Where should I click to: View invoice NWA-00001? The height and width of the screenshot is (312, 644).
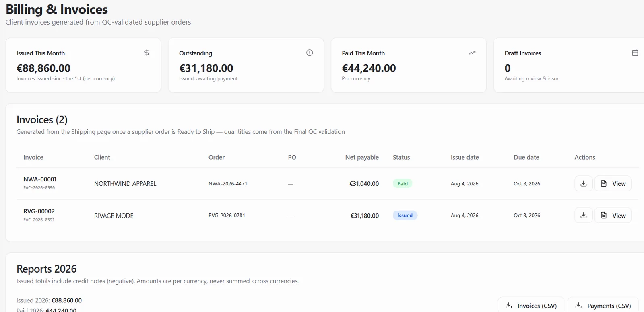tap(613, 183)
